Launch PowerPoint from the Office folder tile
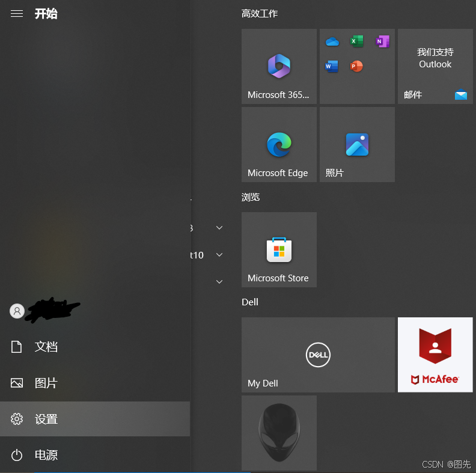This screenshot has width=476, height=473. [356, 66]
